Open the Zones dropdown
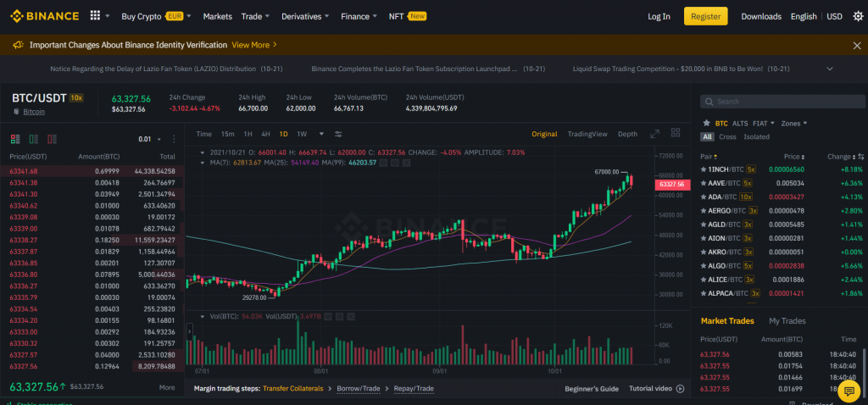 coord(793,124)
